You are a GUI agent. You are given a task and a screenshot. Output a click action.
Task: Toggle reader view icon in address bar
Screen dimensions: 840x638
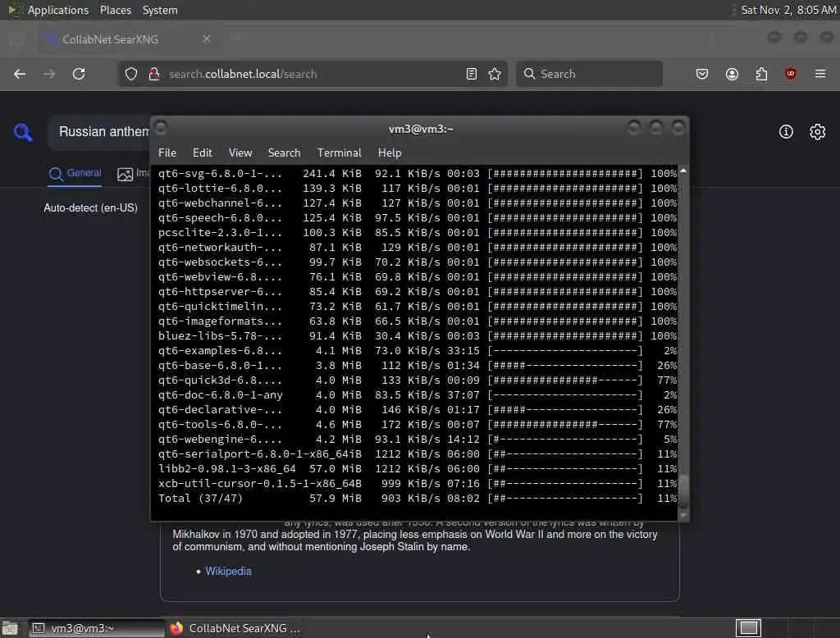[x=472, y=74]
